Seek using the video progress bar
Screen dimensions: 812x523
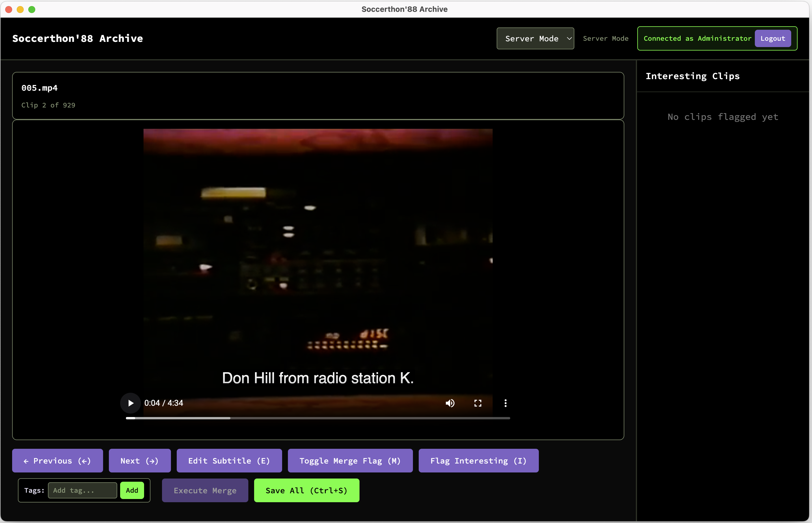click(318, 418)
